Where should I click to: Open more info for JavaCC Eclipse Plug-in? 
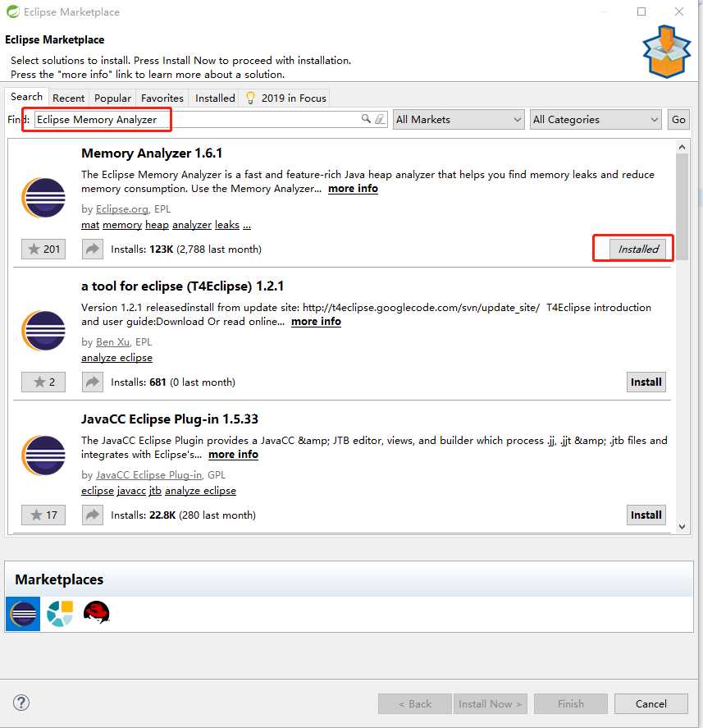click(233, 454)
